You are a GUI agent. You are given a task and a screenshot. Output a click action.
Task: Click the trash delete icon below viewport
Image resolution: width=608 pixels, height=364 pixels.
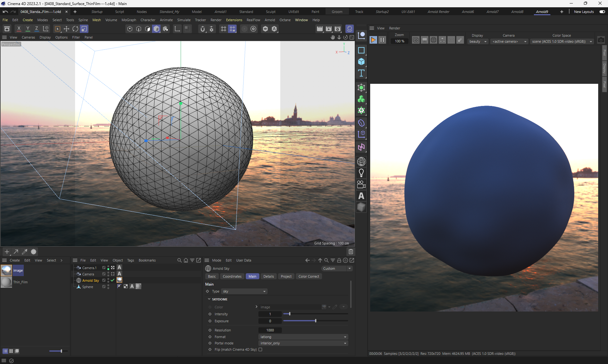[x=351, y=252]
